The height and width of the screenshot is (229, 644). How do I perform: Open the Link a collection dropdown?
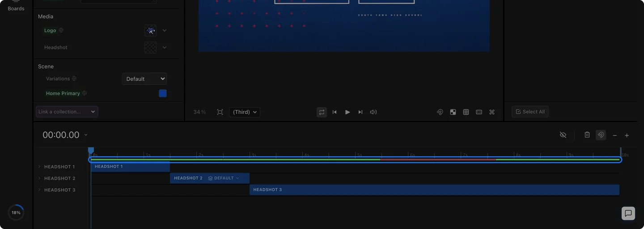[x=67, y=112]
